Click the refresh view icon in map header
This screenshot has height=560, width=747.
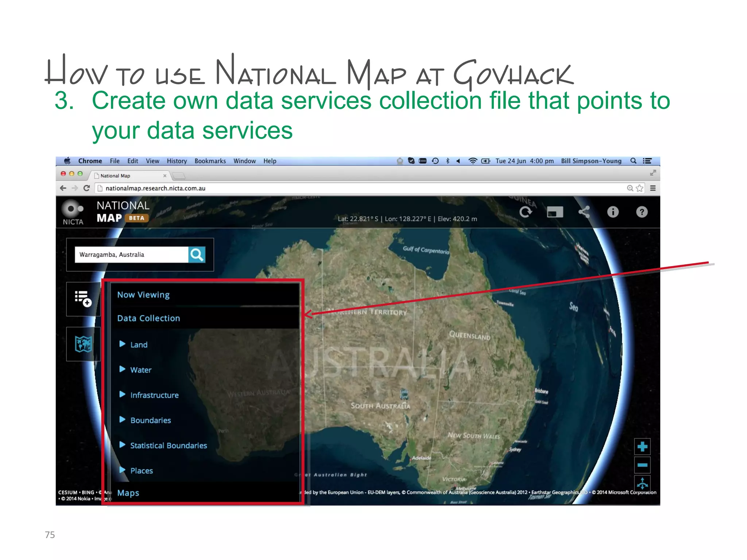tap(526, 212)
